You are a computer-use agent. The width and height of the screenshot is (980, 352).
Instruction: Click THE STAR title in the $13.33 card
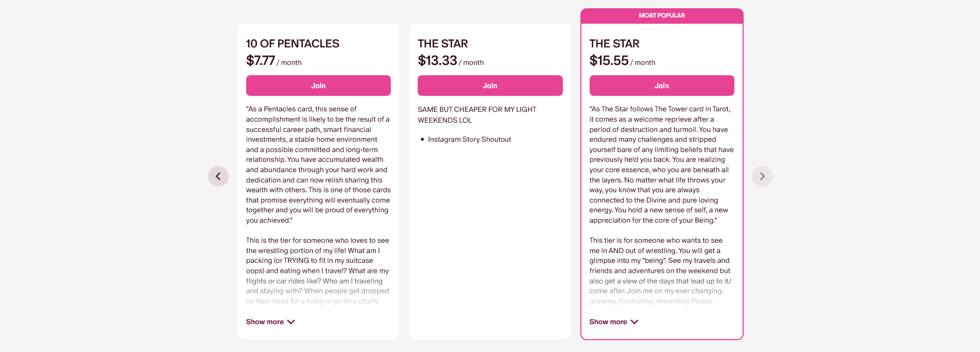[x=443, y=44]
